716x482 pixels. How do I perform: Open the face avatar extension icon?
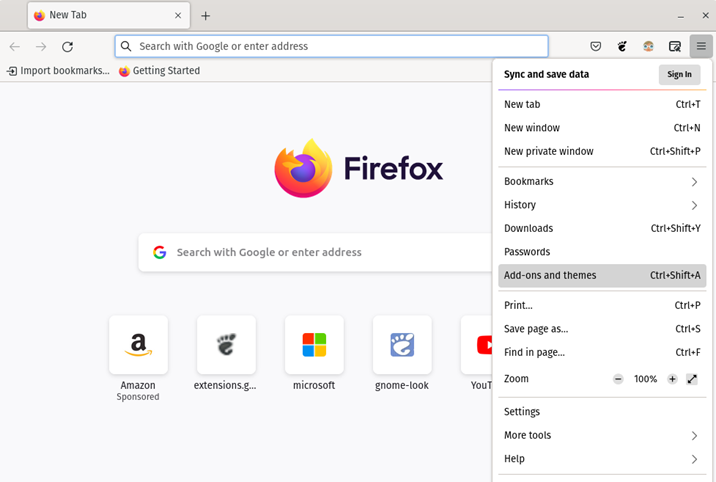(648, 46)
